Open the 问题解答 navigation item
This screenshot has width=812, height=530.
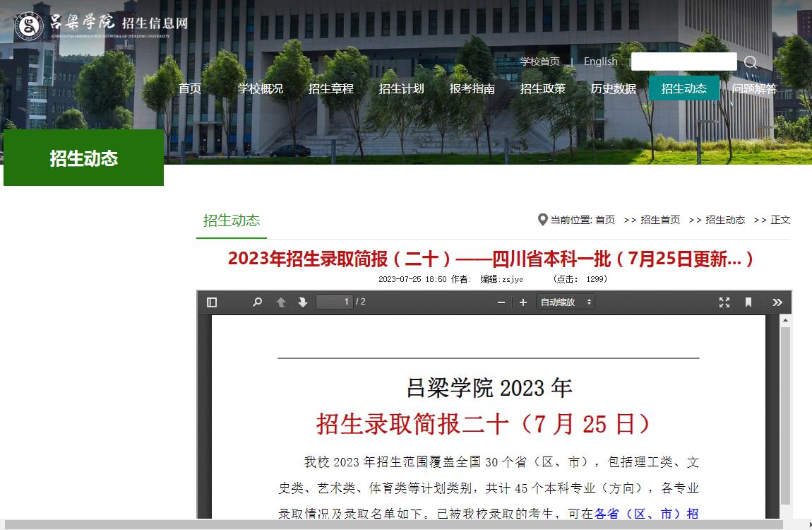(x=755, y=88)
